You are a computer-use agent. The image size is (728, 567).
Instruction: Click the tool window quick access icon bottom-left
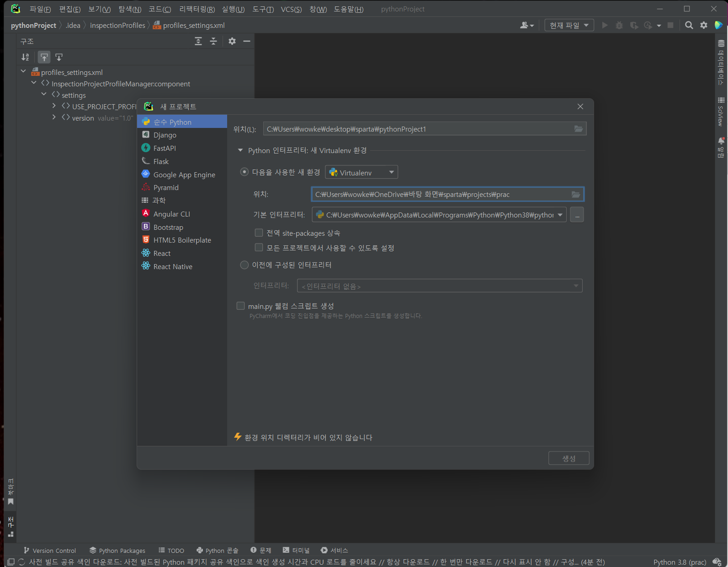(11, 562)
